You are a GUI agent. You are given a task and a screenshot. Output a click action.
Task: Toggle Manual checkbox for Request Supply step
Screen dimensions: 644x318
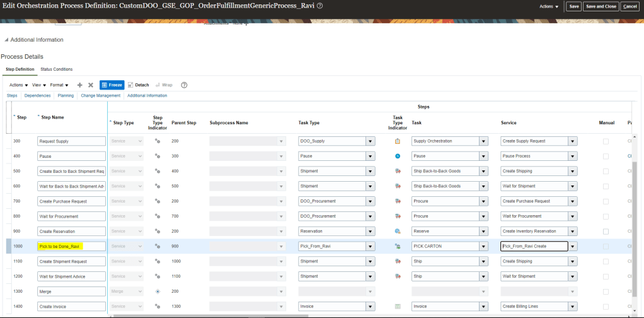(x=606, y=141)
